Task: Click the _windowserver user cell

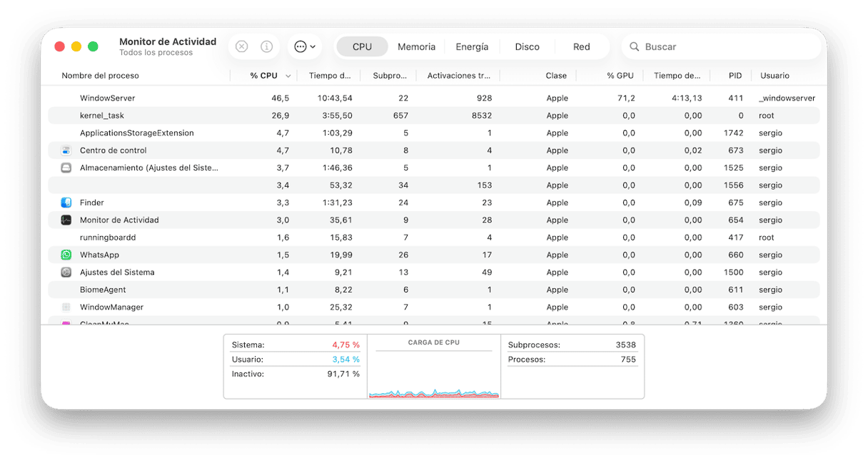Action: pos(787,98)
